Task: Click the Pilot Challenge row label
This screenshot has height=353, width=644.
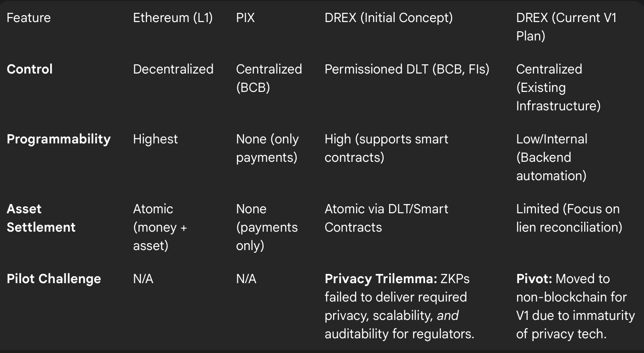Action: point(54,279)
